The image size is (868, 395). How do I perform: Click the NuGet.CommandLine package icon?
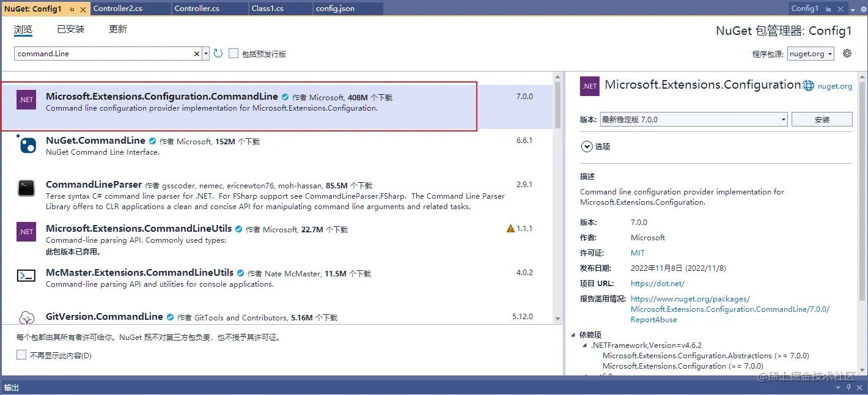coord(26,144)
